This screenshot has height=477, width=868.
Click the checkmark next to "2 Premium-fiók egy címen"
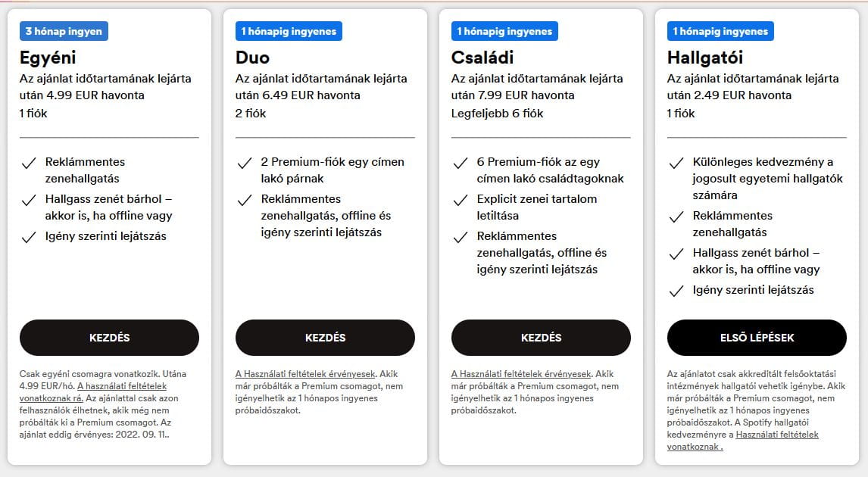pyautogui.click(x=244, y=162)
